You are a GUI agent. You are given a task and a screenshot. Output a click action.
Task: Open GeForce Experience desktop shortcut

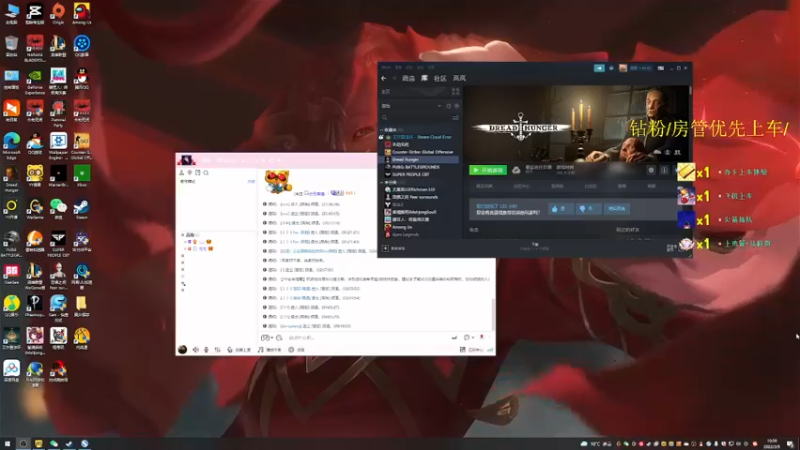[35, 81]
